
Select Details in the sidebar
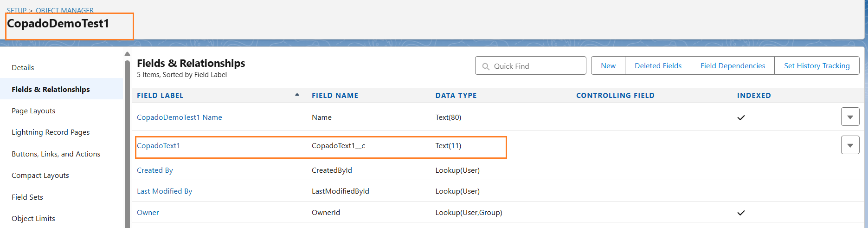tap(23, 67)
